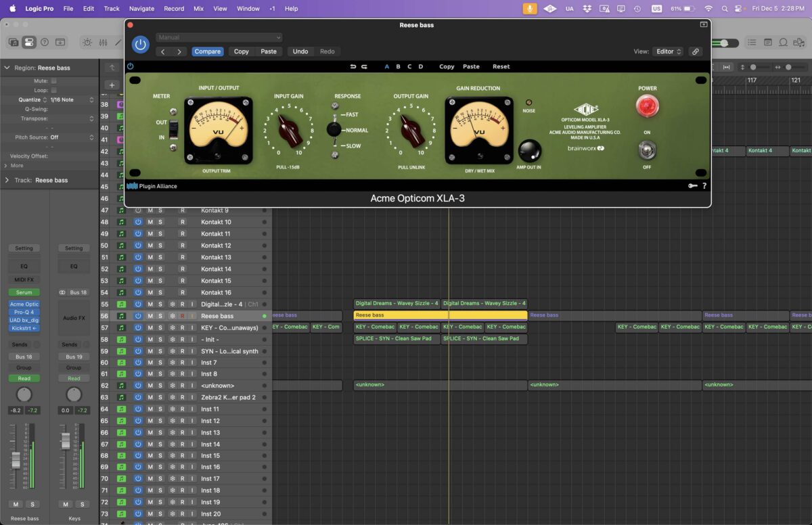Open the Mixer sliders icon in toolbar

[103, 42]
